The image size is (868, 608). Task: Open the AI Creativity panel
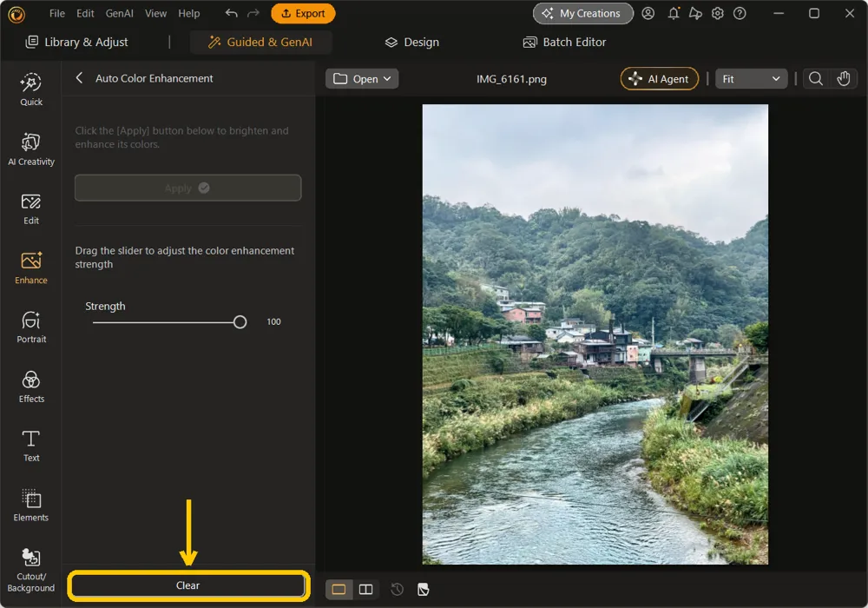coord(31,149)
